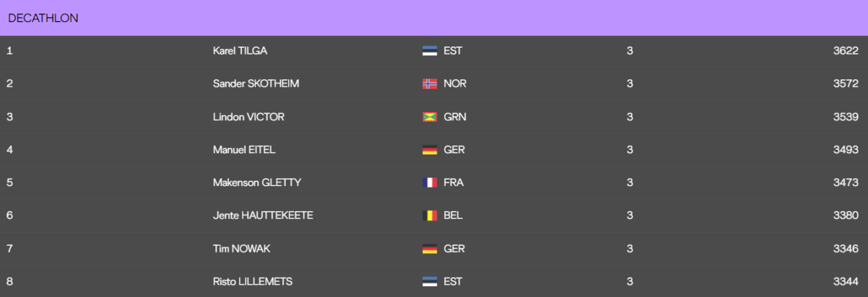Open Karel TILGA athlete profile
Viewport: 868px width, 297px height.
[x=240, y=50]
